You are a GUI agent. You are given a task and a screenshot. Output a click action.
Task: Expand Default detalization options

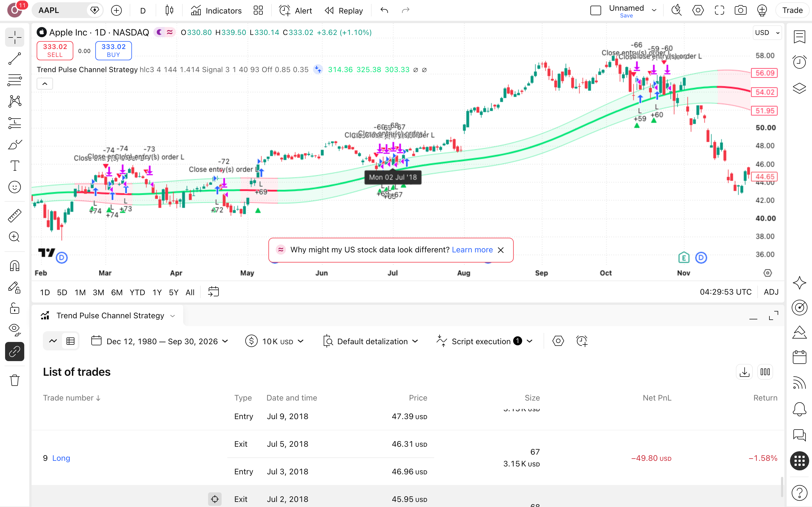coord(371,341)
